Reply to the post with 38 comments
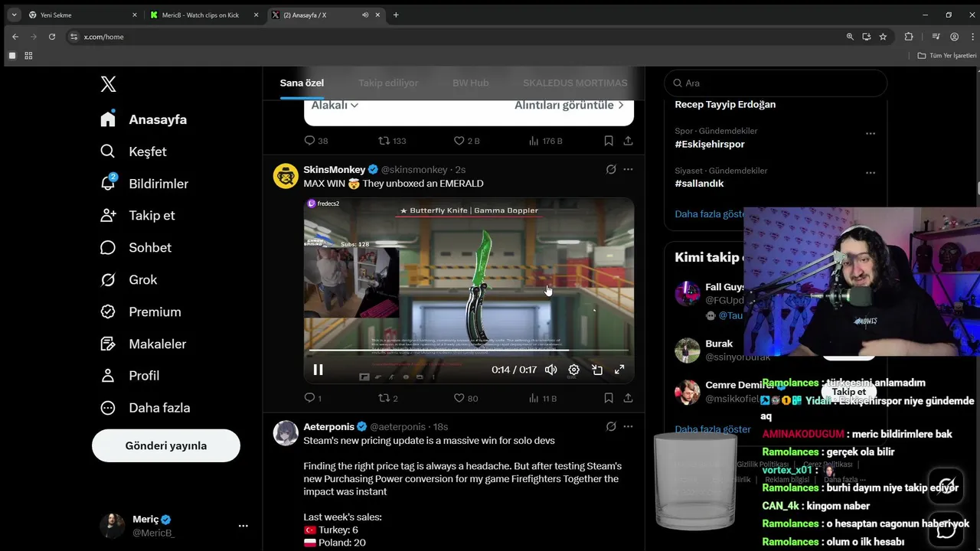The width and height of the screenshot is (980, 551). pos(316,141)
